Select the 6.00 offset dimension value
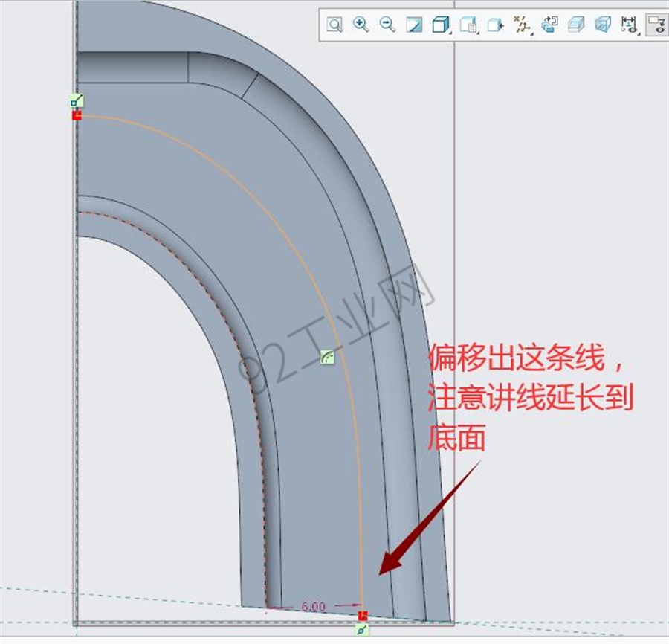 (313, 606)
